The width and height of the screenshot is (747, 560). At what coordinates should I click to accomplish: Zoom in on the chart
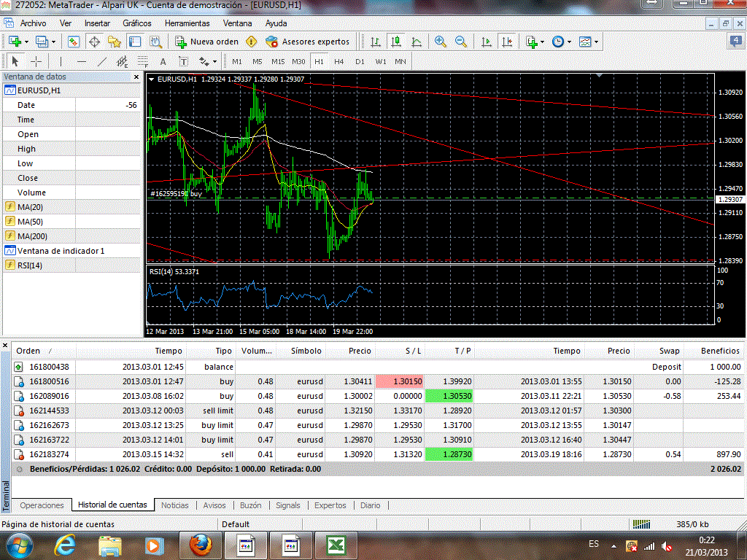pyautogui.click(x=440, y=42)
